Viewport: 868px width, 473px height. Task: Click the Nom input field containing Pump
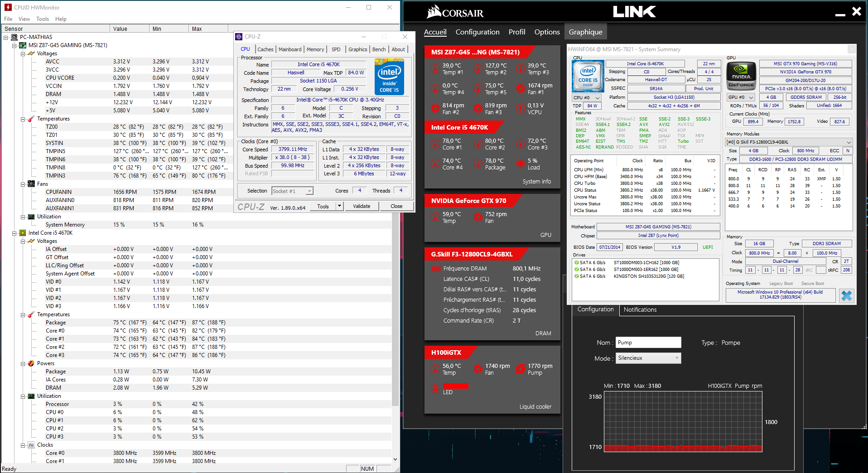pyautogui.click(x=648, y=343)
